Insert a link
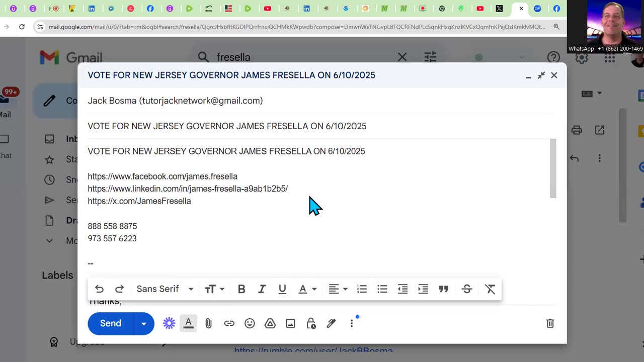The image size is (644, 362). point(229,323)
